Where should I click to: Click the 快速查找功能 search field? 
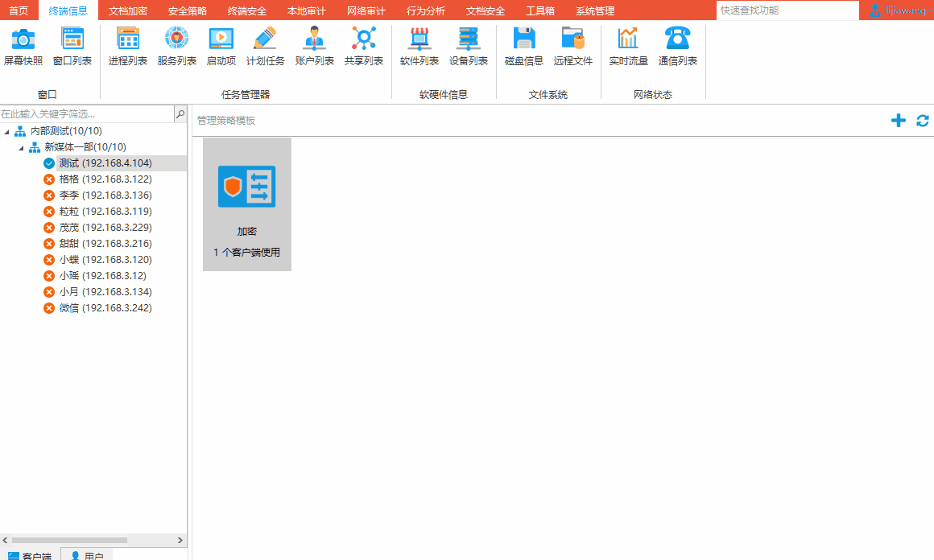coord(786,10)
